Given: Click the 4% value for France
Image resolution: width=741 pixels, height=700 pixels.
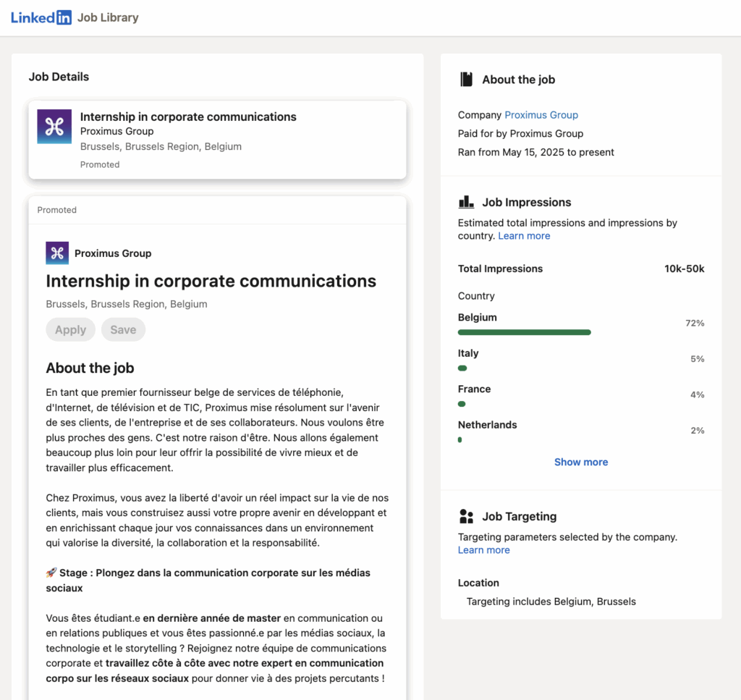Looking at the screenshot, I should coord(697,395).
